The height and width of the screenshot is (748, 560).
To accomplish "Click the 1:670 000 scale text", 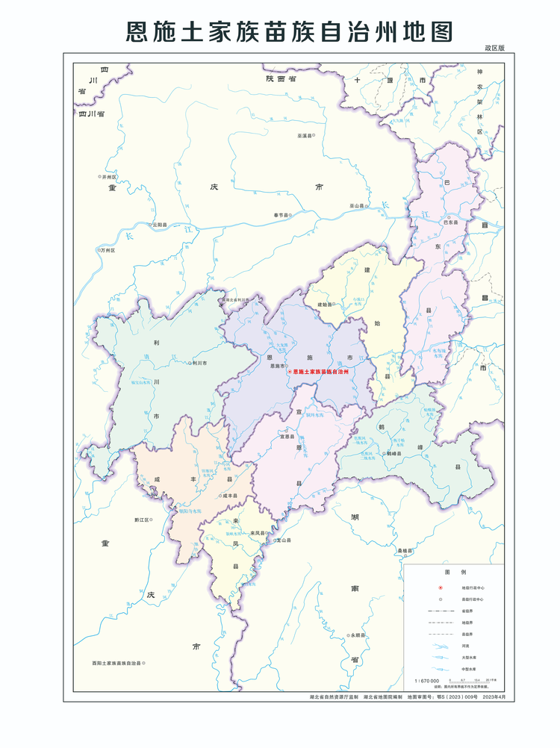I will 427,682.
